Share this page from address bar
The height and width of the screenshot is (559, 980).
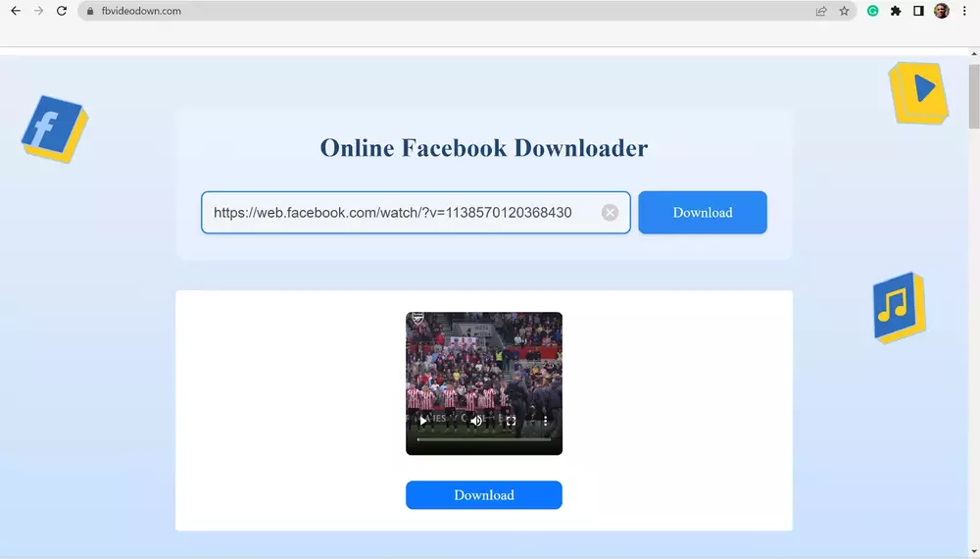point(821,11)
